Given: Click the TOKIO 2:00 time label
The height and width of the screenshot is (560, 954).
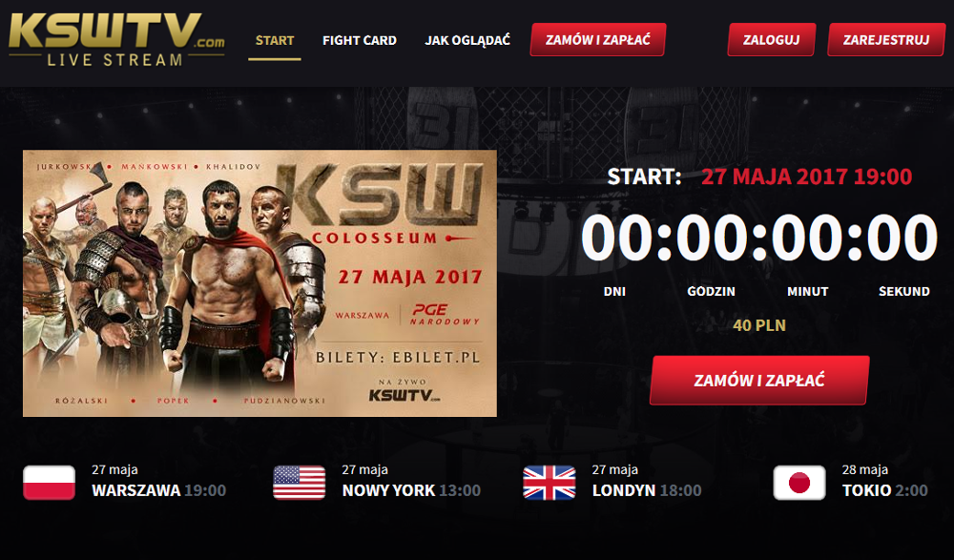Looking at the screenshot, I should pos(884,490).
